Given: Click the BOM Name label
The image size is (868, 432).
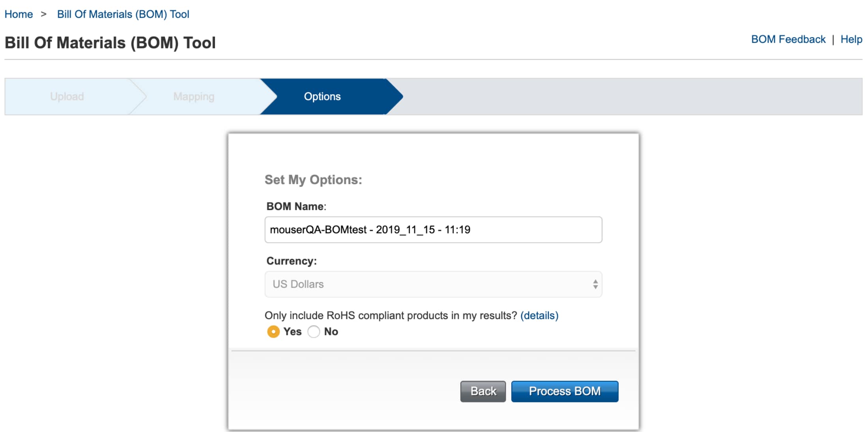Looking at the screenshot, I should (296, 206).
